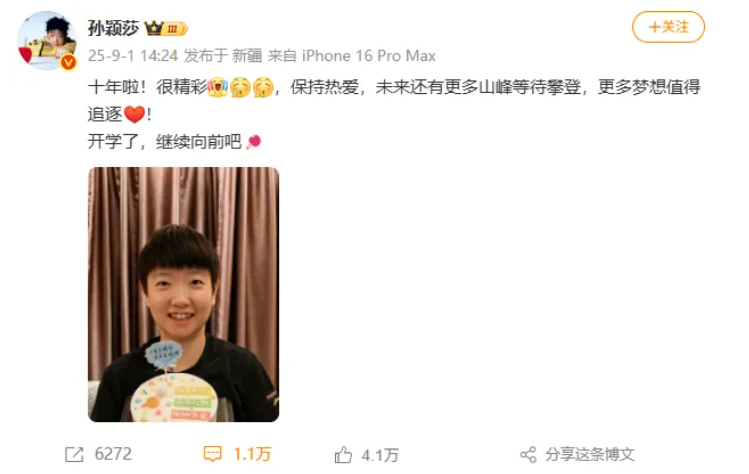Screen dimensions: 749x474
Task: Follow the user with +关注 button
Action: [x=668, y=27]
